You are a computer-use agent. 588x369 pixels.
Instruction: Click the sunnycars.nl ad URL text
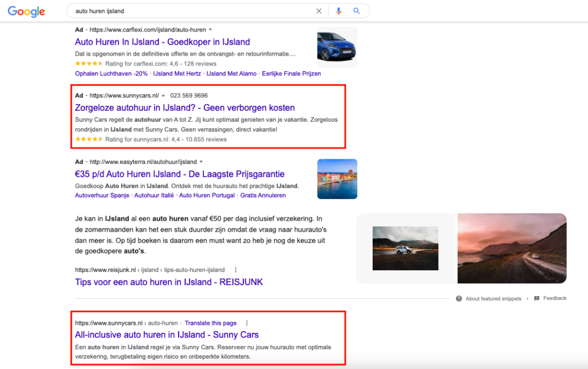coord(124,96)
